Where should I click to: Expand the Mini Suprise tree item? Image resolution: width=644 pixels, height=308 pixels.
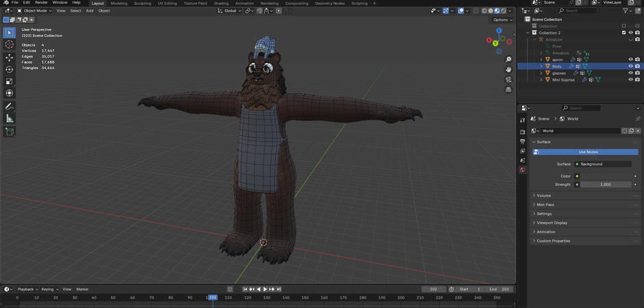[541, 80]
